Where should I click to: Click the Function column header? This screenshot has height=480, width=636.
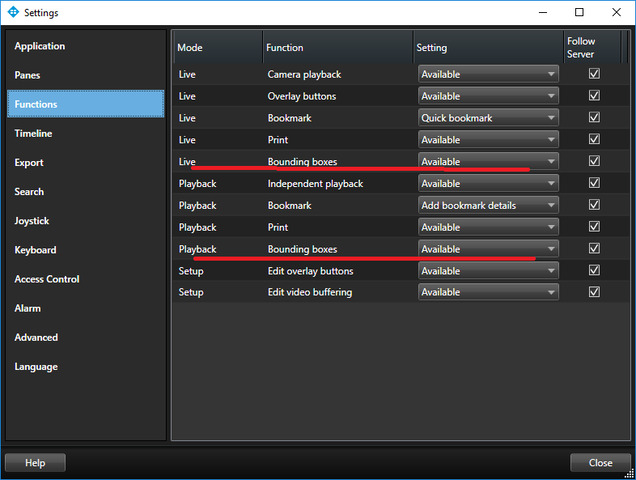pyautogui.click(x=286, y=48)
